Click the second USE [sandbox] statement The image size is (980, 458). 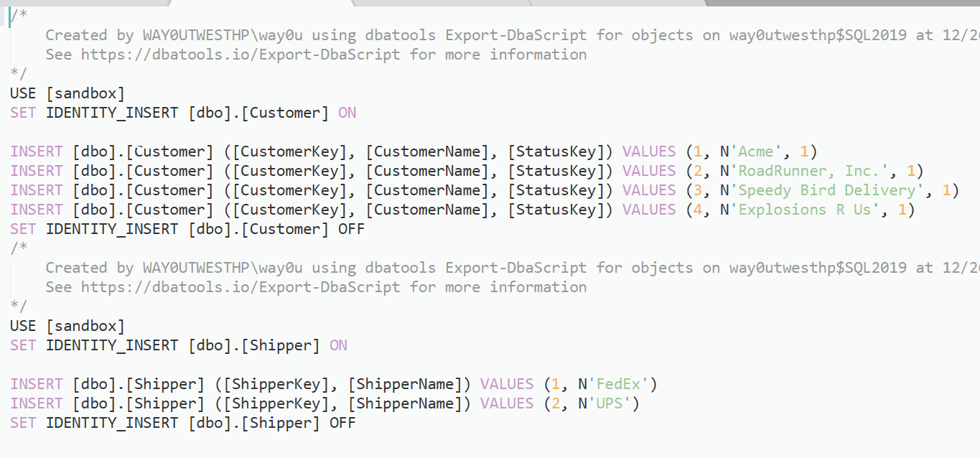[x=67, y=326]
